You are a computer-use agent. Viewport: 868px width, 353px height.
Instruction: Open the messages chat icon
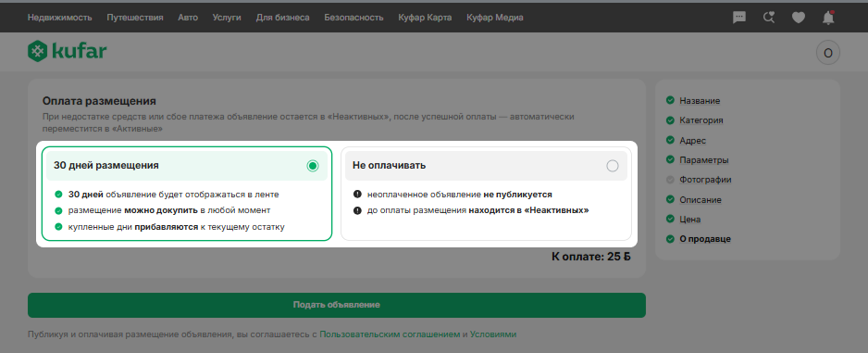(x=739, y=18)
